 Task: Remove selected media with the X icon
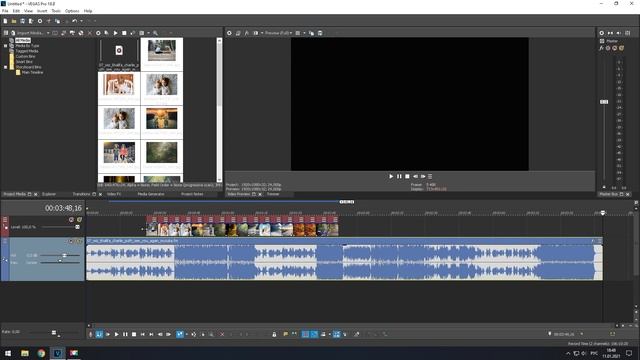(x=90, y=33)
